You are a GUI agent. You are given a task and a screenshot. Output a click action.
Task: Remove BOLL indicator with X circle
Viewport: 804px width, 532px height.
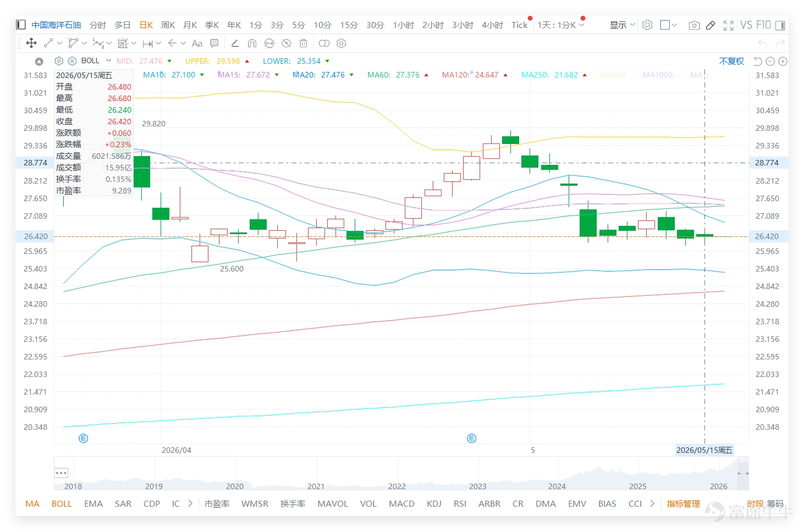coord(72,61)
